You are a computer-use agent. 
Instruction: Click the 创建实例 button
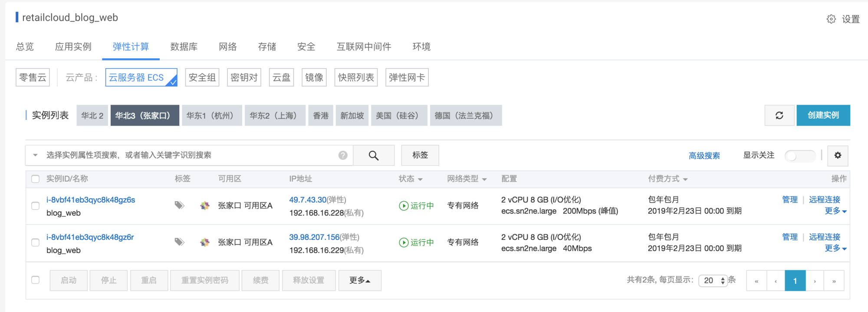(x=823, y=116)
